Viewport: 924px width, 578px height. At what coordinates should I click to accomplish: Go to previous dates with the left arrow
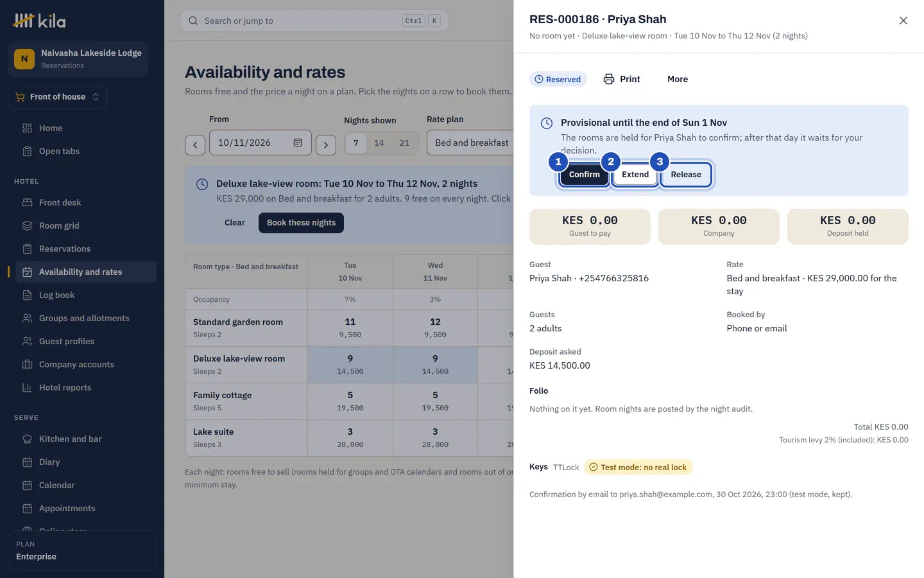[x=195, y=144]
